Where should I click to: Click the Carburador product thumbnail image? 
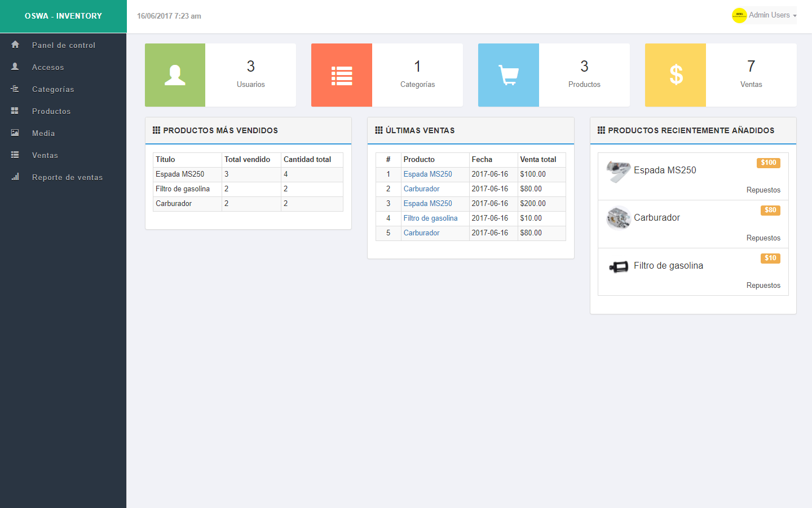(618, 217)
